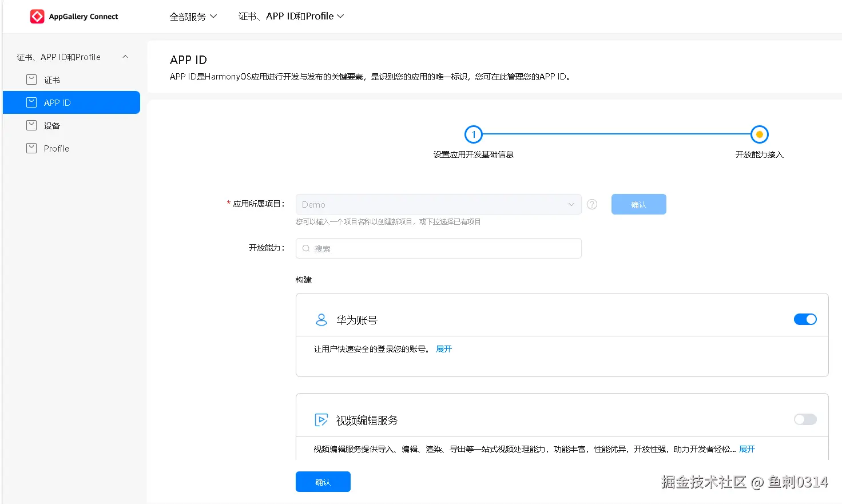Turn off the 华为账号 switch
842x504 pixels.
pyautogui.click(x=805, y=319)
